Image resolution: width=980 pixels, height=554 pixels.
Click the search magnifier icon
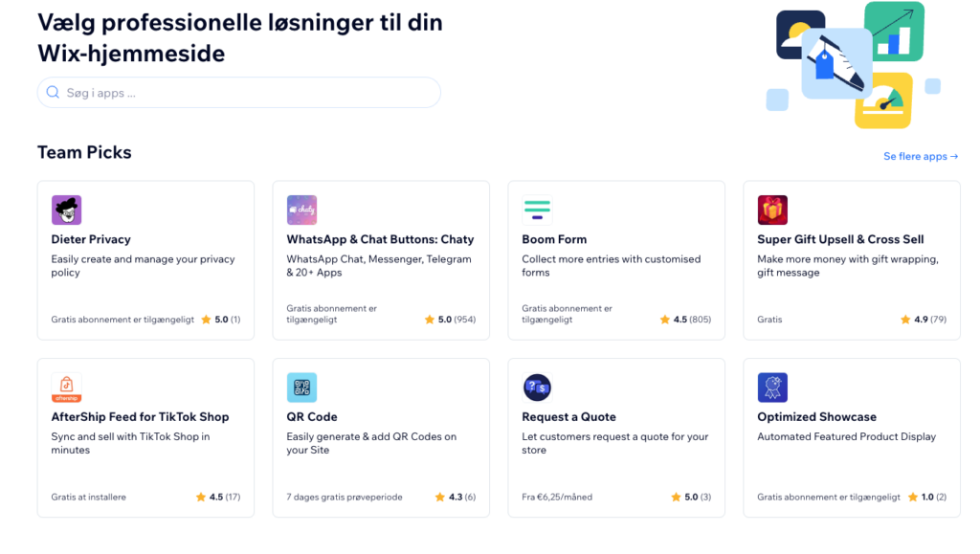click(54, 93)
